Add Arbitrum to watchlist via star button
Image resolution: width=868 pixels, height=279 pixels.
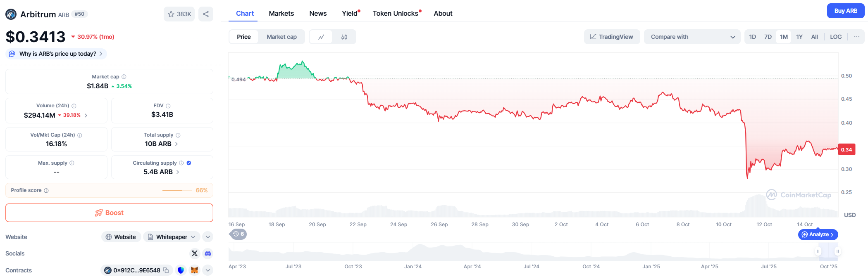tap(179, 14)
